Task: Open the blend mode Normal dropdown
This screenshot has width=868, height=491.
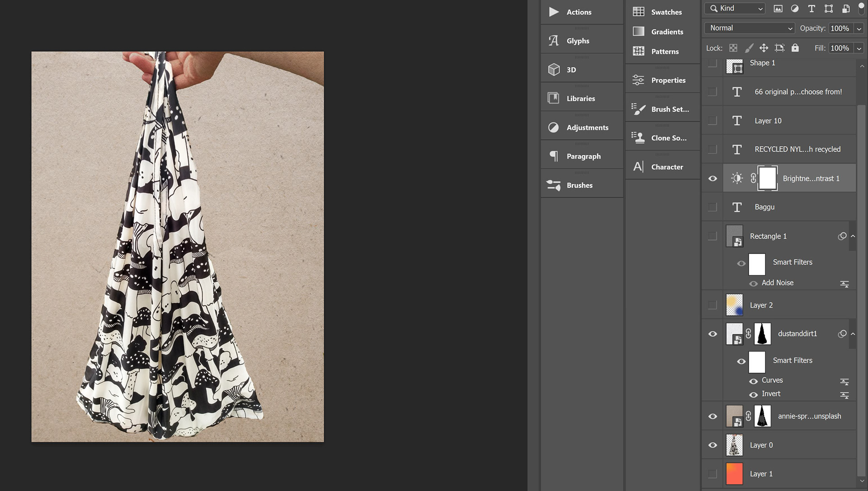Action: pyautogui.click(x=750, y=28)
